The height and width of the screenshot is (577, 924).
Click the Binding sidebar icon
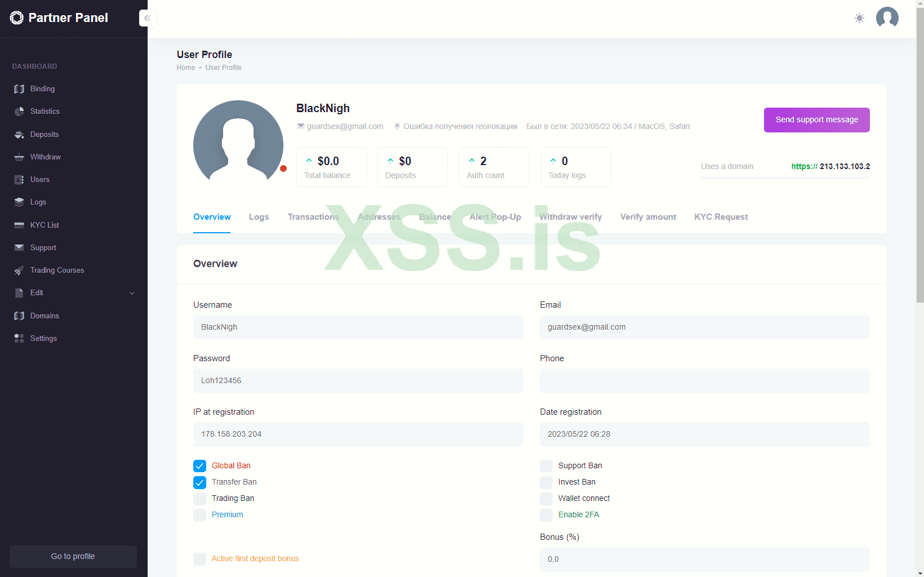point(19,89)
